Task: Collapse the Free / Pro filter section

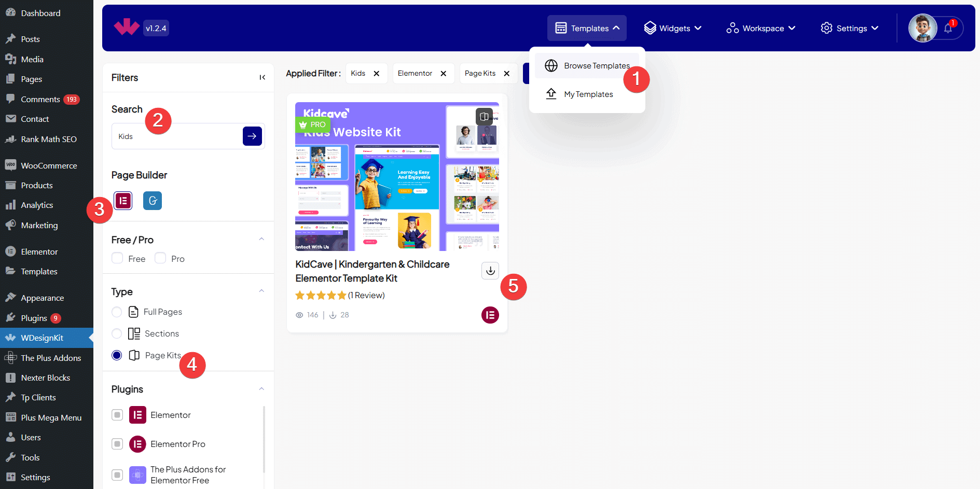Action: 261,239
